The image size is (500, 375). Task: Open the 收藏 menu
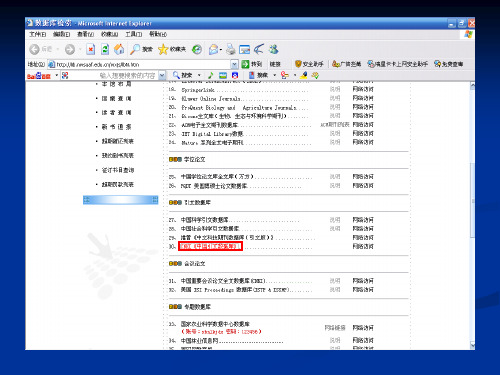click(110, 34)
